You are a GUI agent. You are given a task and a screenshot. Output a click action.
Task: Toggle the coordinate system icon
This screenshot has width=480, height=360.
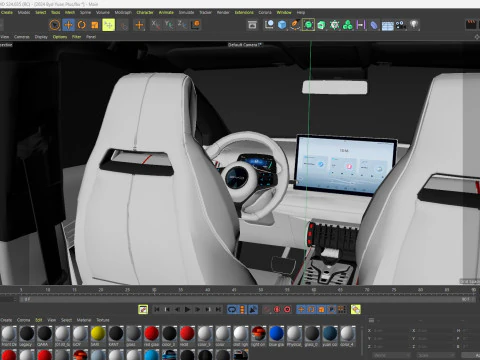(196, 25)
